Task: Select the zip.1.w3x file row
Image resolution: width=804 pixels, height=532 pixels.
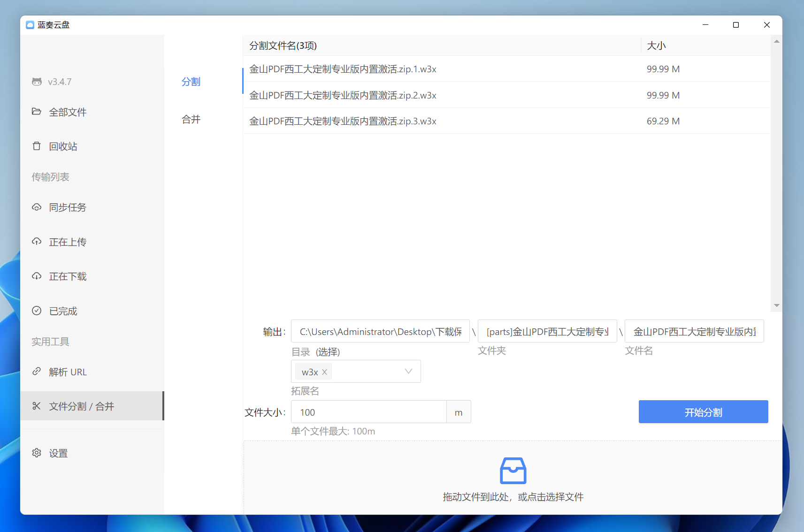Action: coord(507,69)
